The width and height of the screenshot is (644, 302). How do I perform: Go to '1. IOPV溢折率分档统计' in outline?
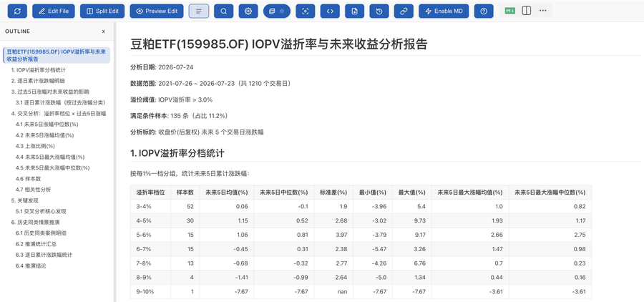pos(39,70)
